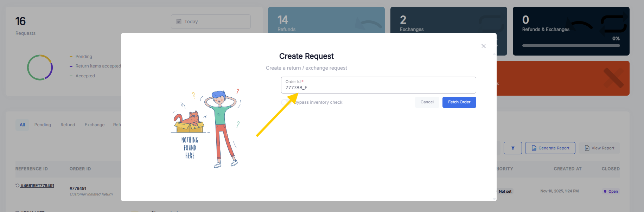Viewport: 644px width, 212px height.
Task: Click the Refunds & Exchanges progress bar
Action: tap(571, 45)
